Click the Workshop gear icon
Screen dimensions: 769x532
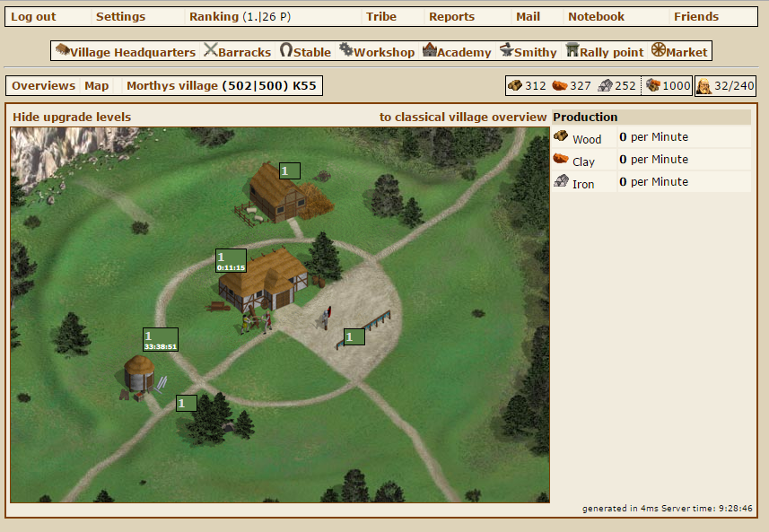coord(346,49)
